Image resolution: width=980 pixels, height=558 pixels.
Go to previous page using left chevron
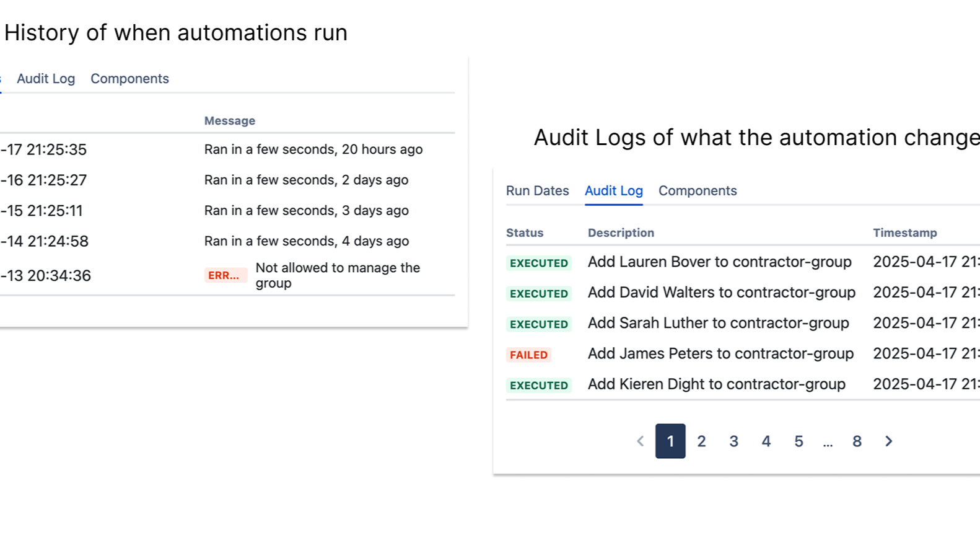(641, 441)
